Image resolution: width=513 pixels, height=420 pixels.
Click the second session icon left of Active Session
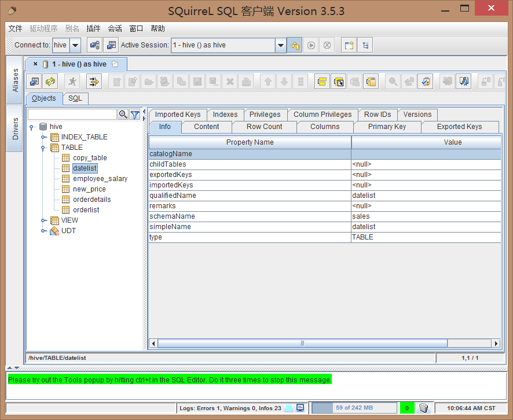[111, 45]
